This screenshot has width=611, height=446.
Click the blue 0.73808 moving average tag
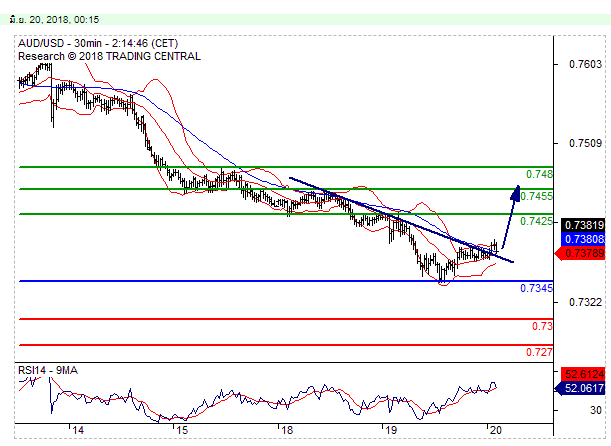583,239
